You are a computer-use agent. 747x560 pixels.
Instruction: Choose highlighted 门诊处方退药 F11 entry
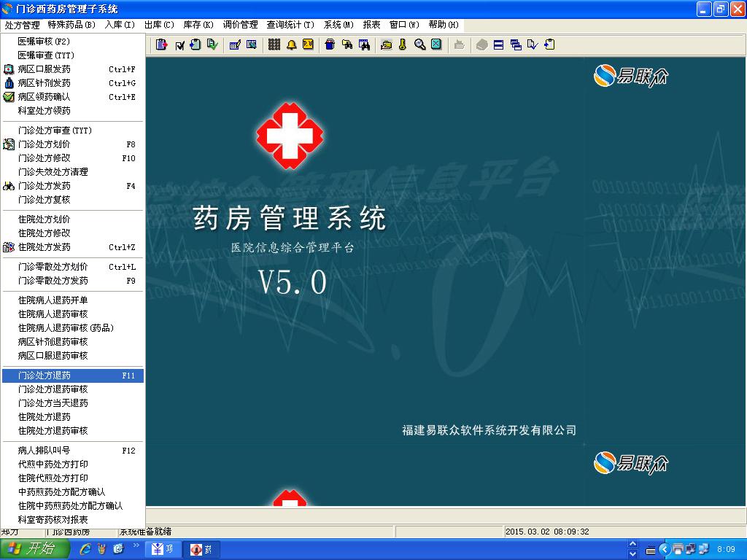pyautogui.click(x=73, y=376)
